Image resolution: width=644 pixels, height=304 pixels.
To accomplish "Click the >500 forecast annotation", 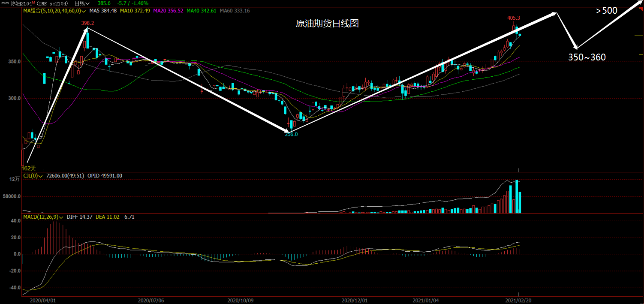I will (606, 11).
